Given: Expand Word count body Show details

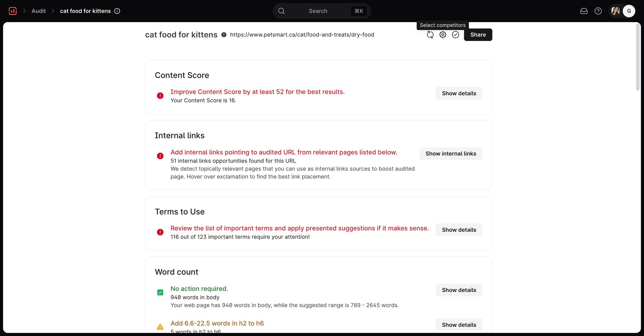Looking at the screenshot, I should tap(459, 290).
